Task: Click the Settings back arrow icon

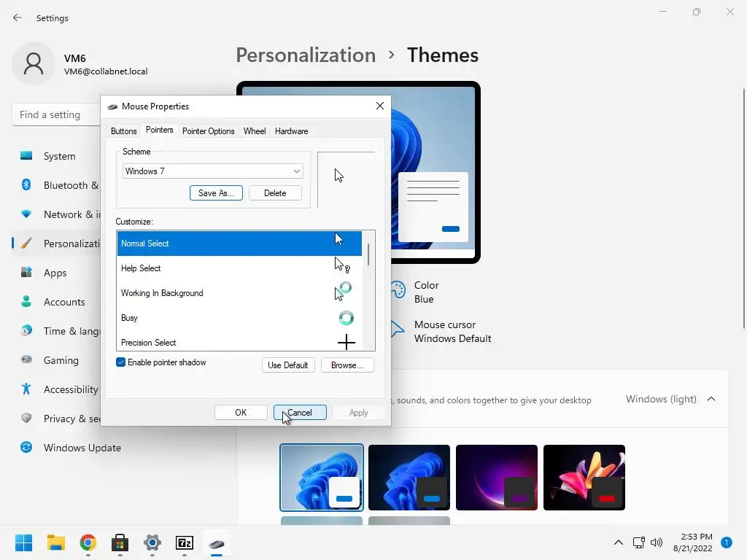Action: click(18, 17)
